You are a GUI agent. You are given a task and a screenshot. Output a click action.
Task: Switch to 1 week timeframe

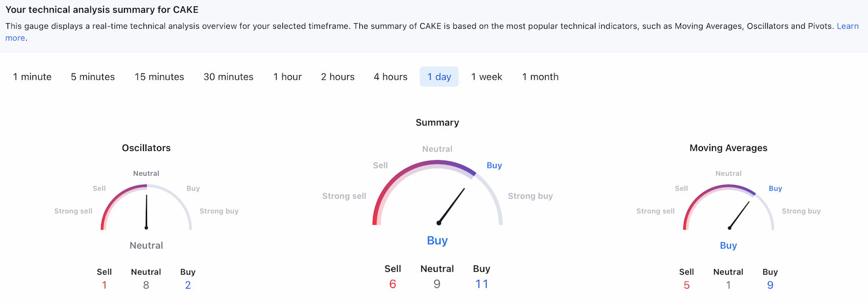[487, 77]
